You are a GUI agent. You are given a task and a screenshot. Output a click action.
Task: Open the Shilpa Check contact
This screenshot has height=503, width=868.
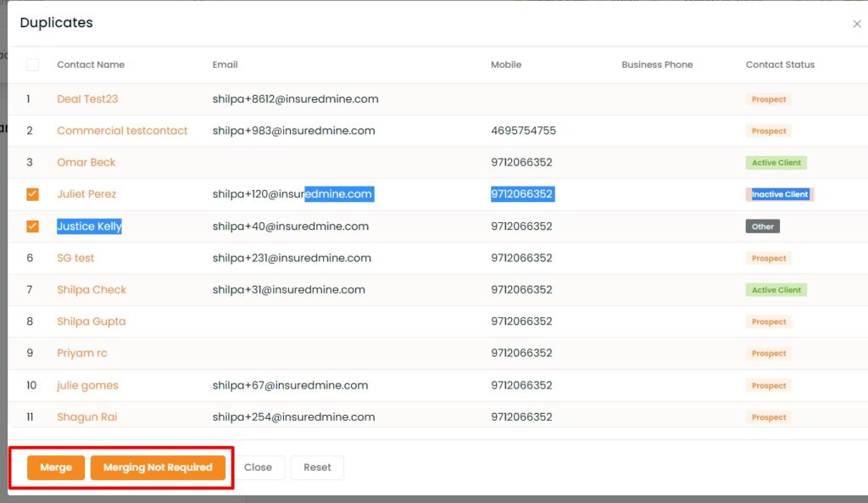92,290
